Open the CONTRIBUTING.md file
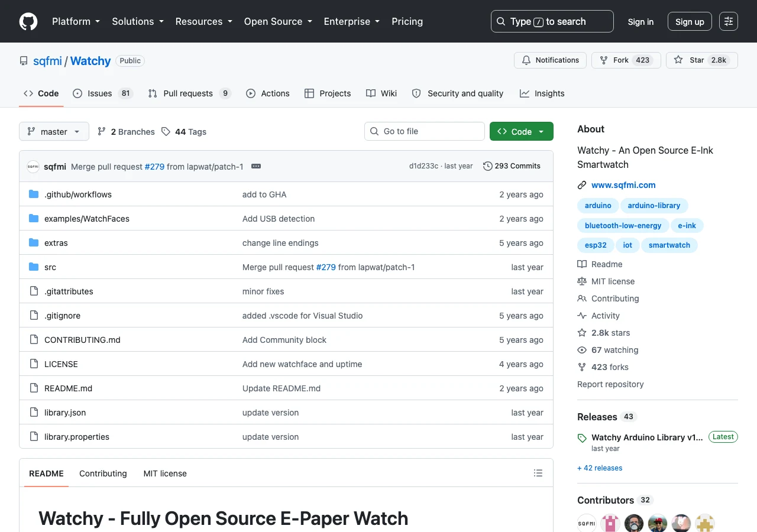Screen dimensions: 757x532 82,340
